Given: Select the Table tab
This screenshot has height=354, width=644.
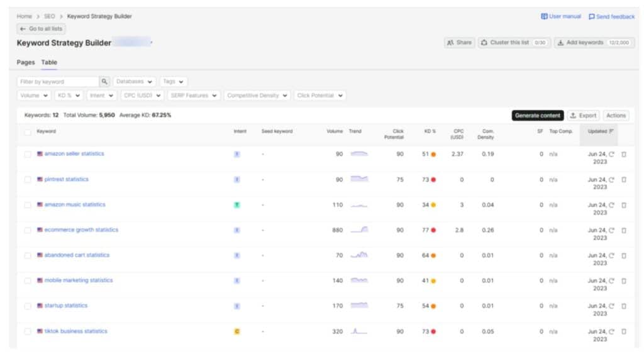Looking at the screenshot, I should [x=49, y=62].
